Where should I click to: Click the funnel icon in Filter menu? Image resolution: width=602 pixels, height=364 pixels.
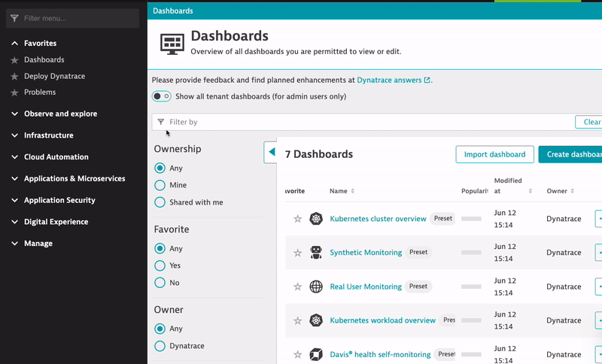click(x=14, y=18)
